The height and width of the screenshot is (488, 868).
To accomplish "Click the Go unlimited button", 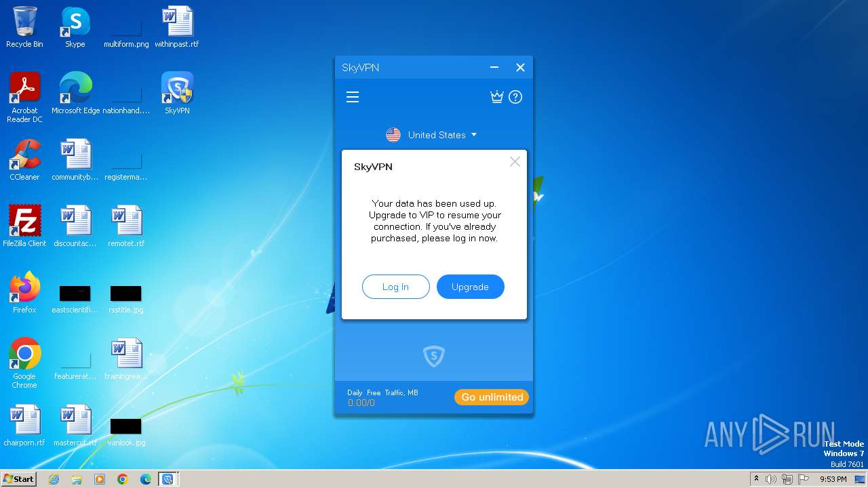I will click(x=492, y=397).
